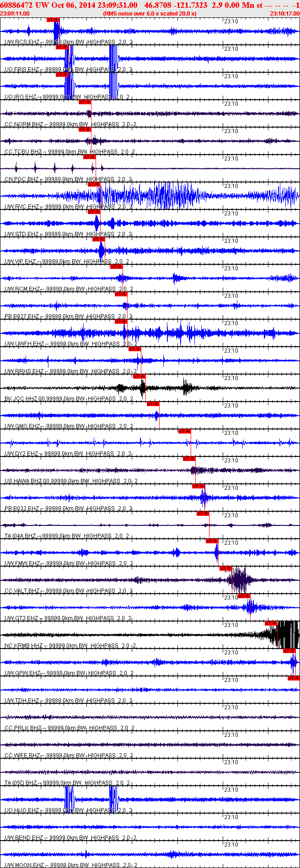Click the red pick marker on UW.GMO trace
The height and width of the screenshot is (868, 300).
pos(154,404)
